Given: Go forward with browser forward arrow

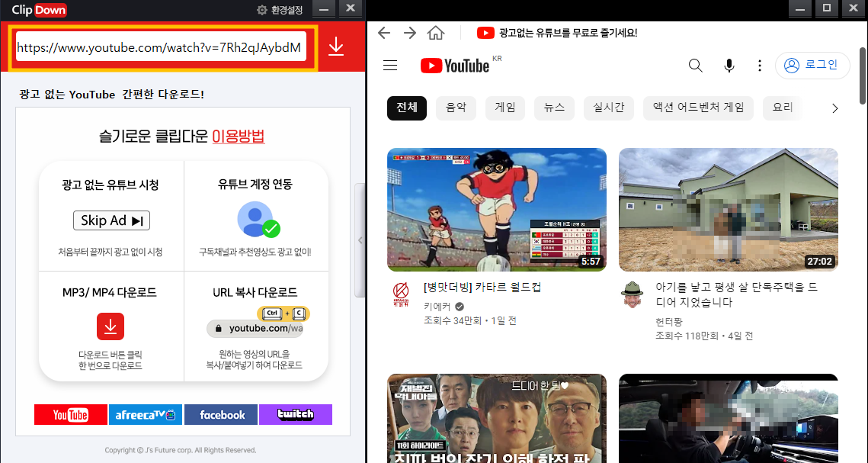Looking at the screenshot, I should pos(410,34).
